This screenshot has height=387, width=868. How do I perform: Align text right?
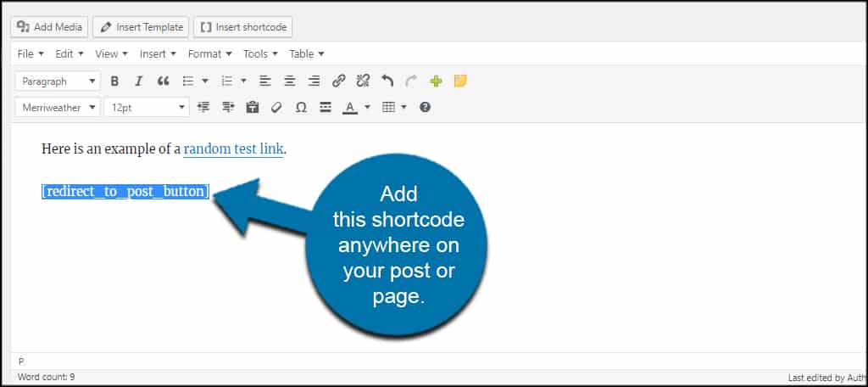point(314,81)
